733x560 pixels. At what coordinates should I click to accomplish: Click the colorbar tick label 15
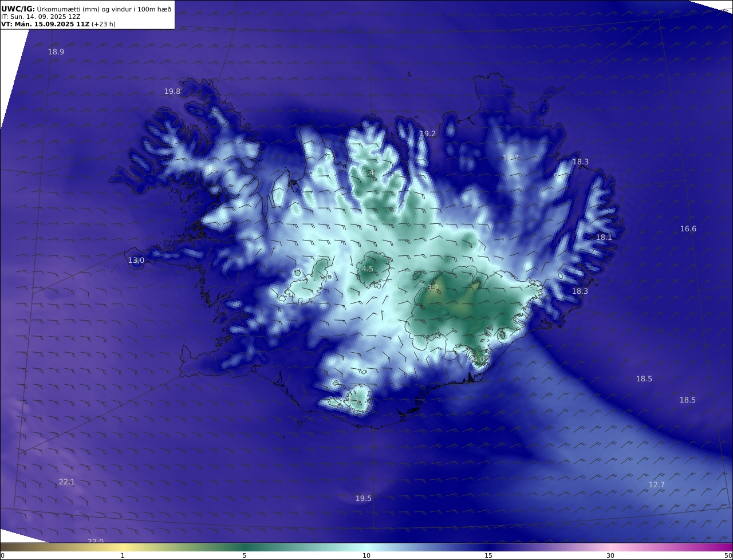488,555
